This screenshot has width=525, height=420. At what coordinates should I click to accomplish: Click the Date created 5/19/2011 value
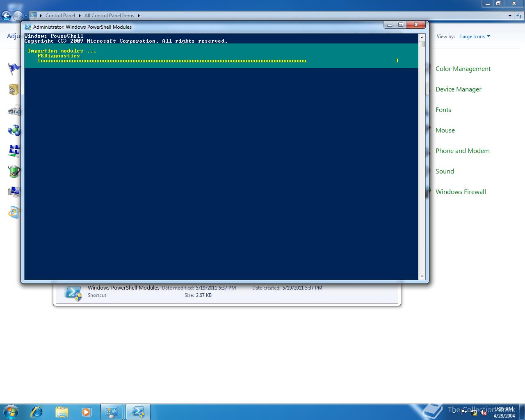(x=302, y=288)
